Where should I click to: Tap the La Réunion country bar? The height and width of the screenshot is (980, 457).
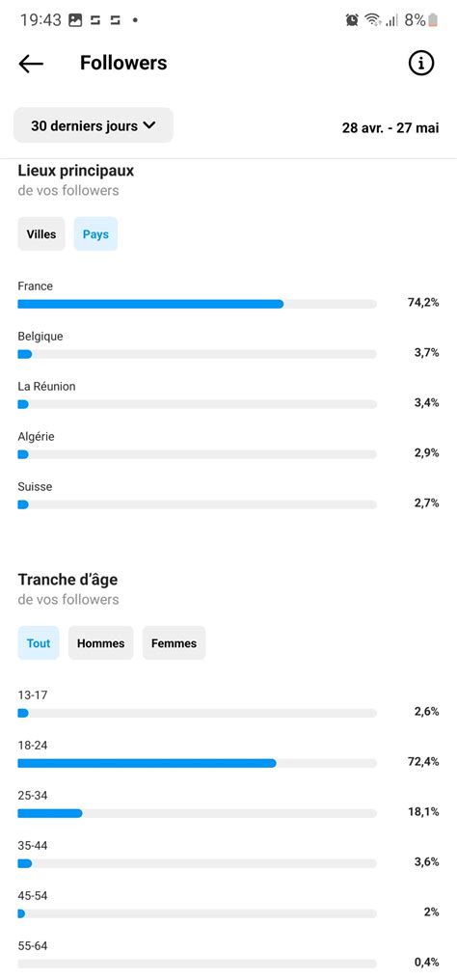[x=198, y=404]
